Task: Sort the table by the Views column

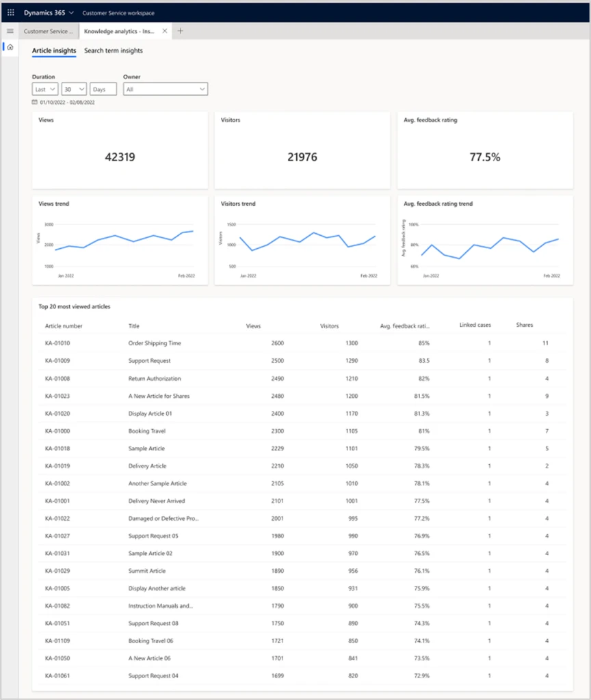Action: 253,326
